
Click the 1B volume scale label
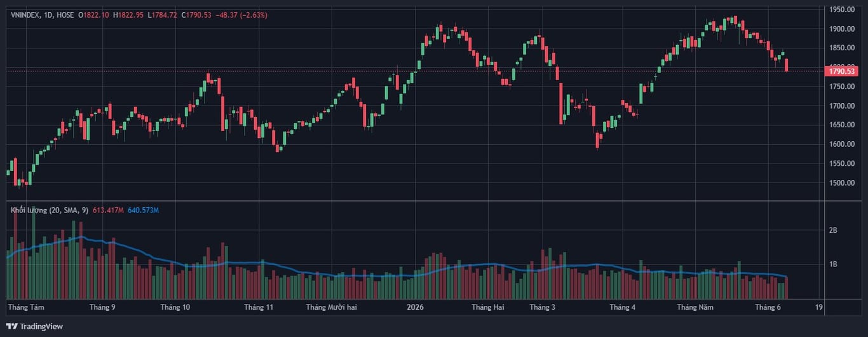point(833,264)
